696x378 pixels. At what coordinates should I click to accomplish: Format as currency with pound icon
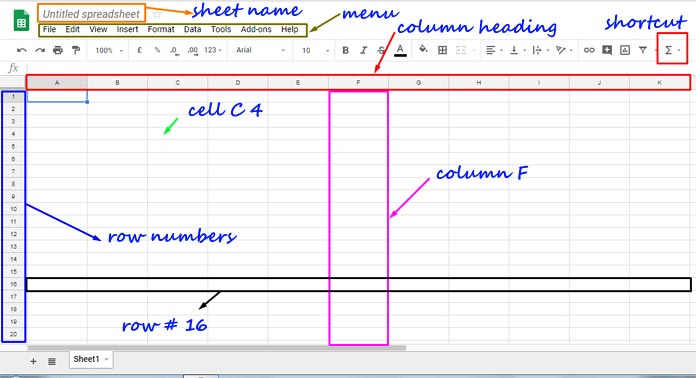[139, 50]
